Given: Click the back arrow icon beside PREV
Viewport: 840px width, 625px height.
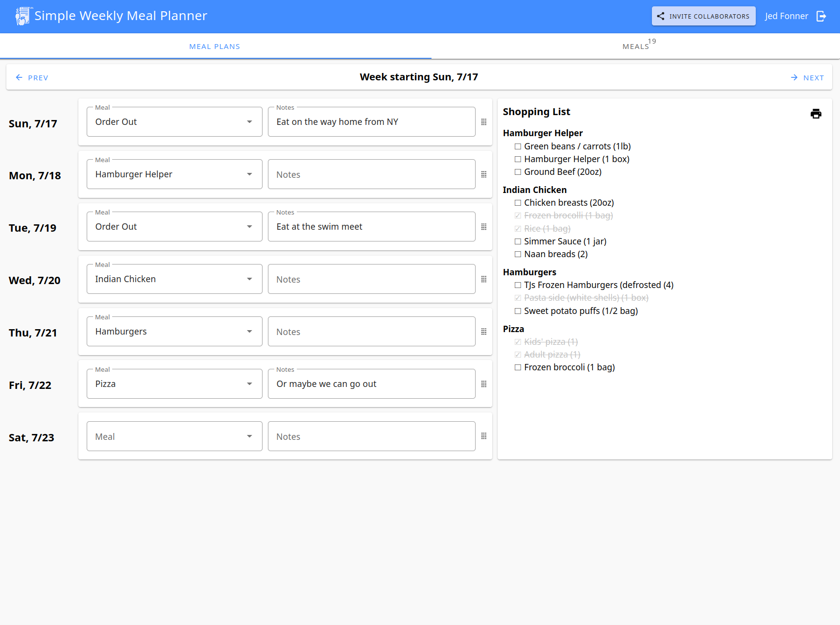Looking at the screenshot, I should (19, 77).
